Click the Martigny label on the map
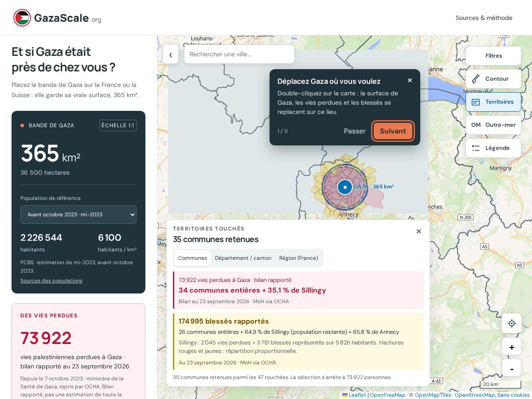Viewport: 532px width, 399px height. coord(501,168)
